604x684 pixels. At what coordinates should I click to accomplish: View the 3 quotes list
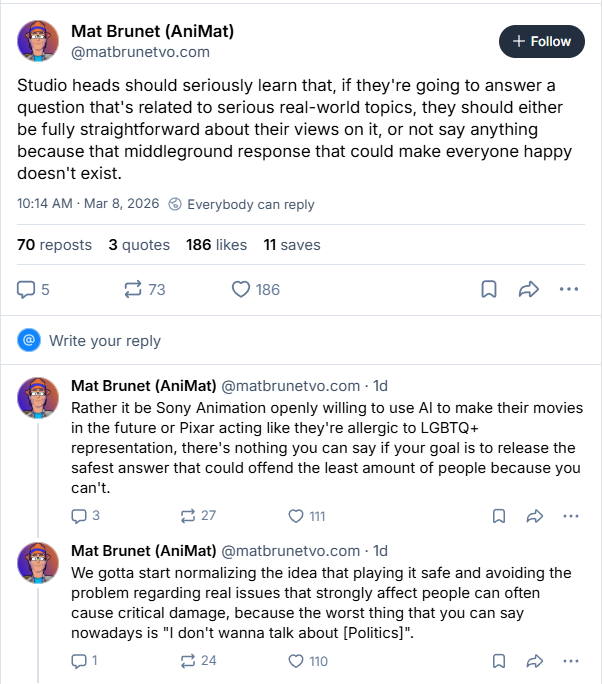tap(139, 245)
